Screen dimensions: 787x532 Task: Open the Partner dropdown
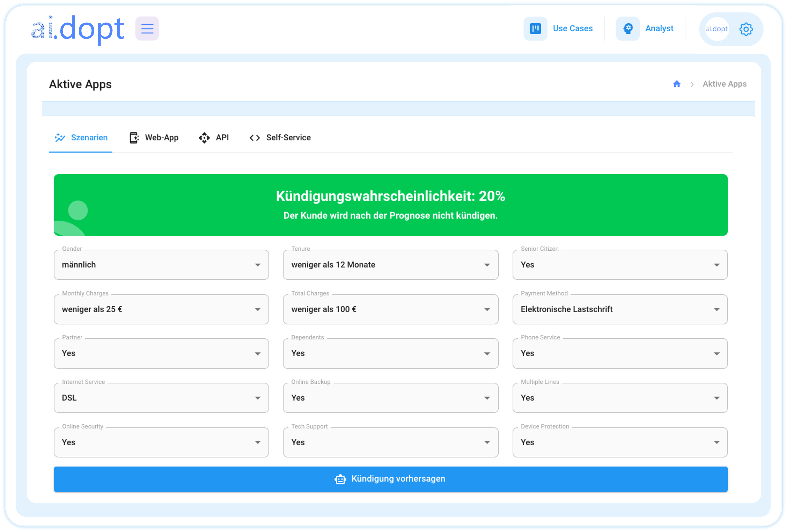coord(161,353)
